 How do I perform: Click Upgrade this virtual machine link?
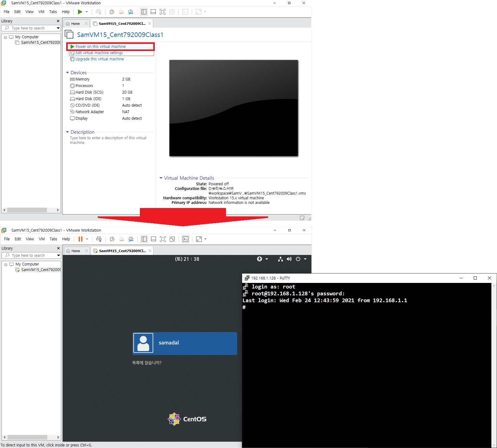tap(99, 59)
